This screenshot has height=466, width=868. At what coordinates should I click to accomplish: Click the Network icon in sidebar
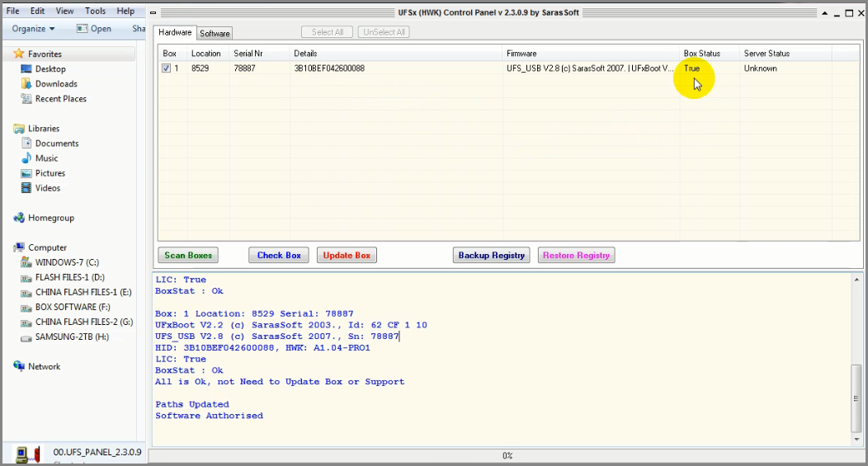click(x=19, y=366)
